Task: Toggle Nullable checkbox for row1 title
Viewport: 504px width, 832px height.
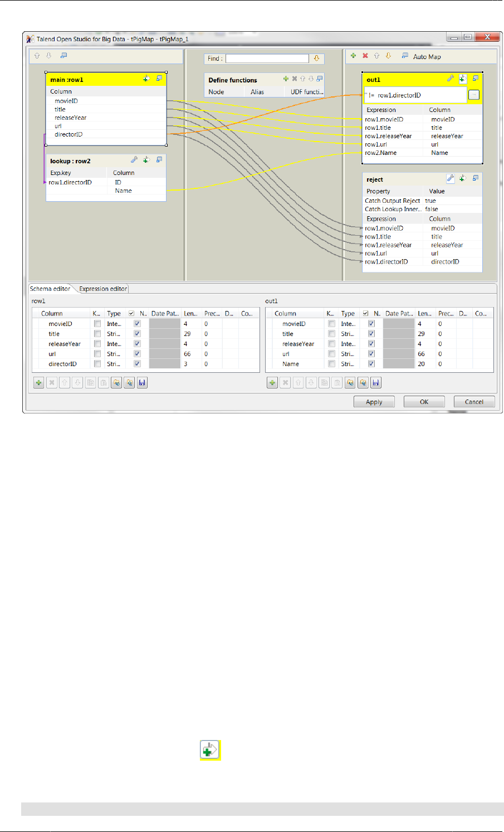Action: tap(138, 334)
